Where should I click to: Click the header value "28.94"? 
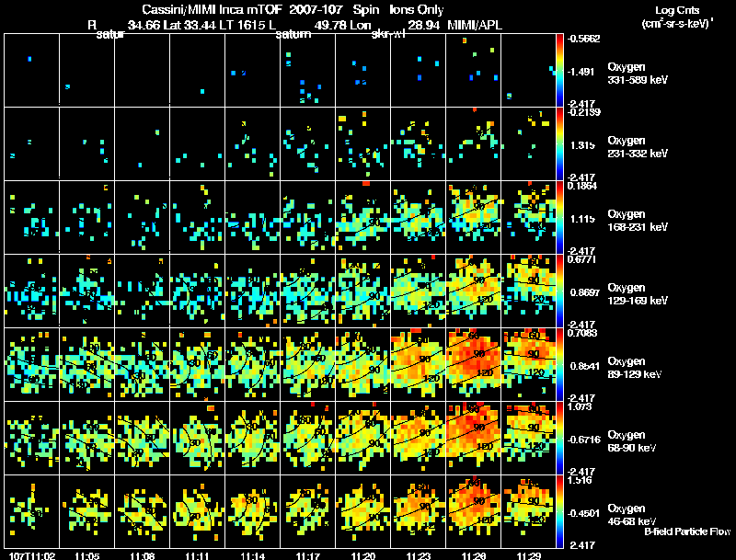[423, 25]
